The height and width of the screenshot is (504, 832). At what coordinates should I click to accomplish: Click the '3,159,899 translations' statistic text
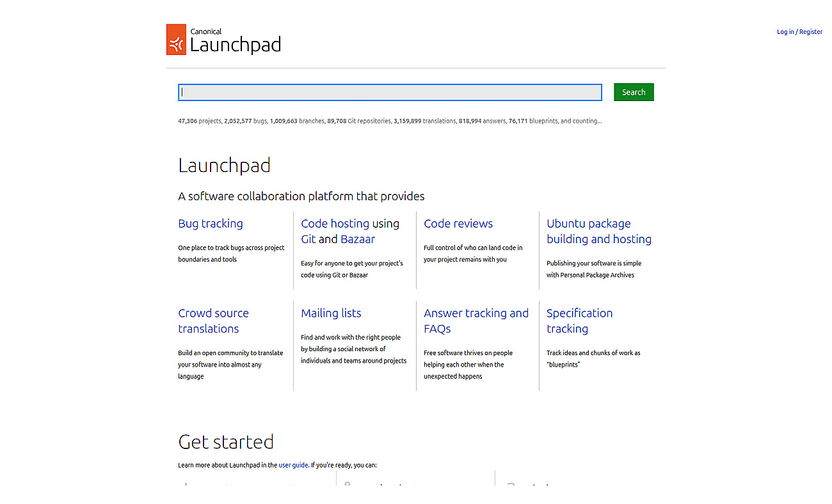point(424,120)
